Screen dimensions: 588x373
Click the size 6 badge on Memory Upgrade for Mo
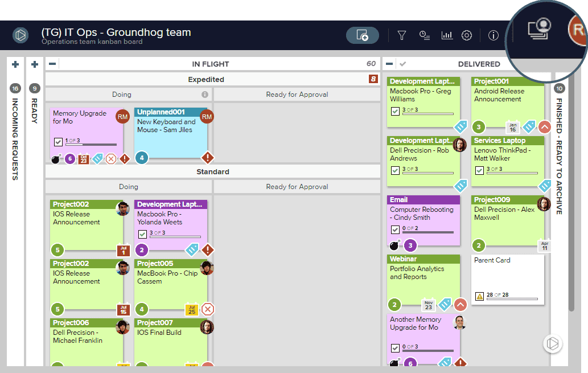tap(70, 159)
